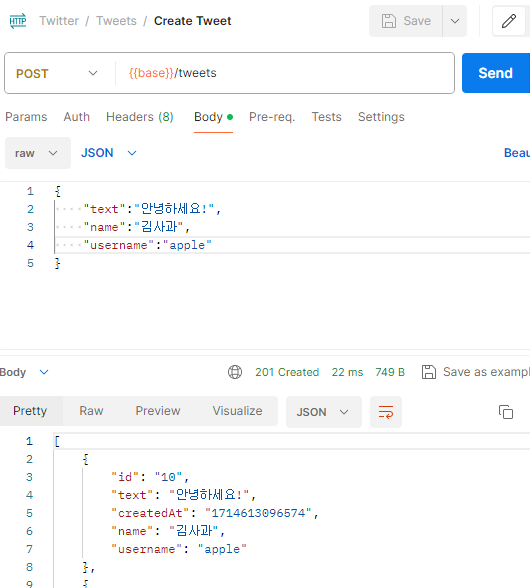Click the request URL input field
This screenshot has width=530, height=588.
(285, 73)
